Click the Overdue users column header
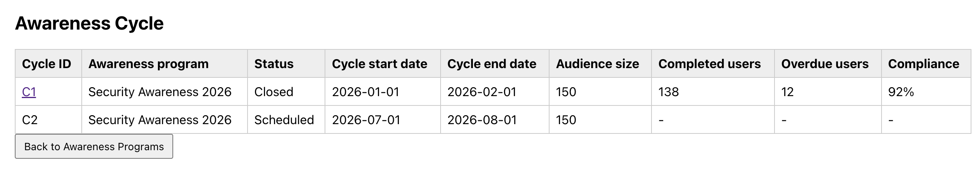Image resolution: width=980 pixels, height=172 pixels. click(x=824, y=64)
